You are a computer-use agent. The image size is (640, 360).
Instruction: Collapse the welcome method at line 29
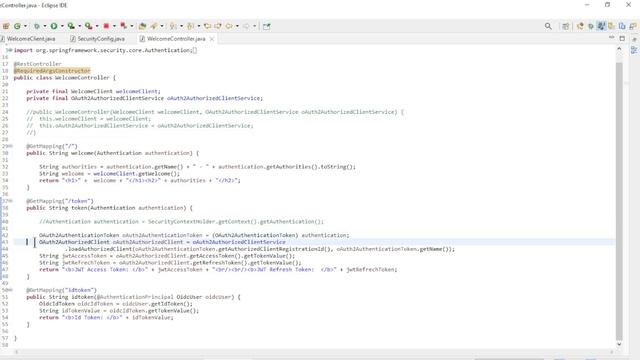(x=10, y=146)
